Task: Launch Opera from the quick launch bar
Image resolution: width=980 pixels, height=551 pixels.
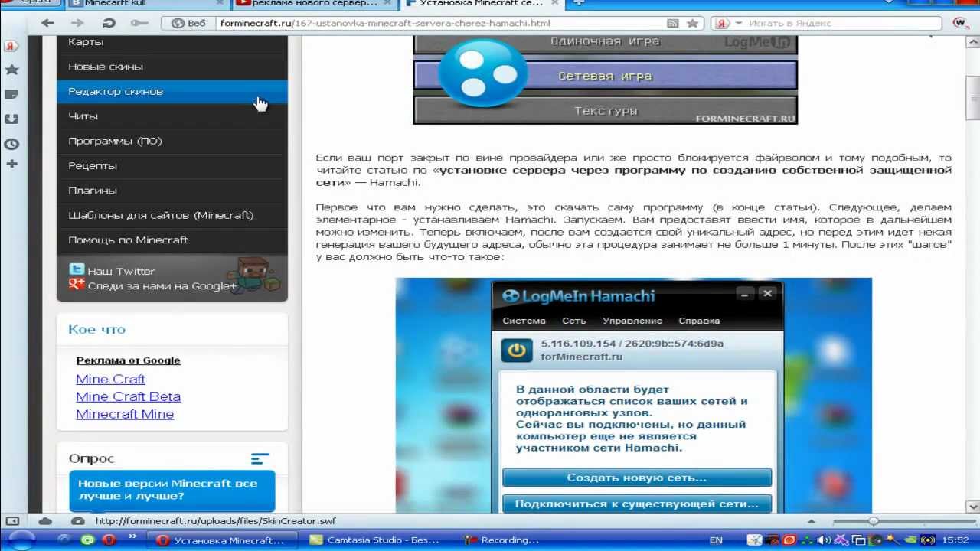Action: (x=109, y=540)
